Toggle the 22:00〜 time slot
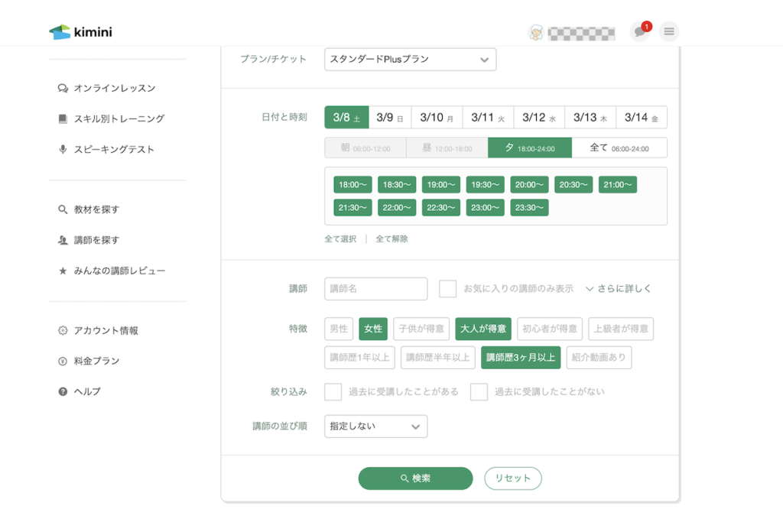 pyautogui.click(x=397, y=208)
